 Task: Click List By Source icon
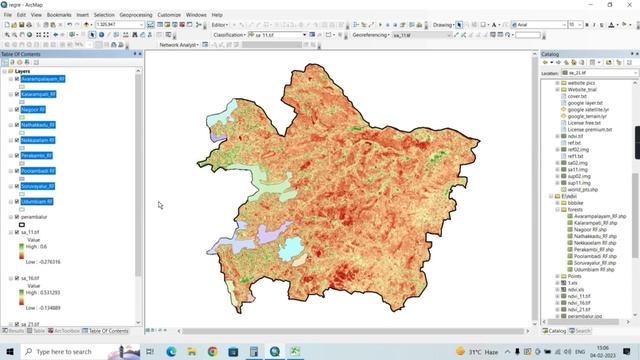tap(12, 62)
